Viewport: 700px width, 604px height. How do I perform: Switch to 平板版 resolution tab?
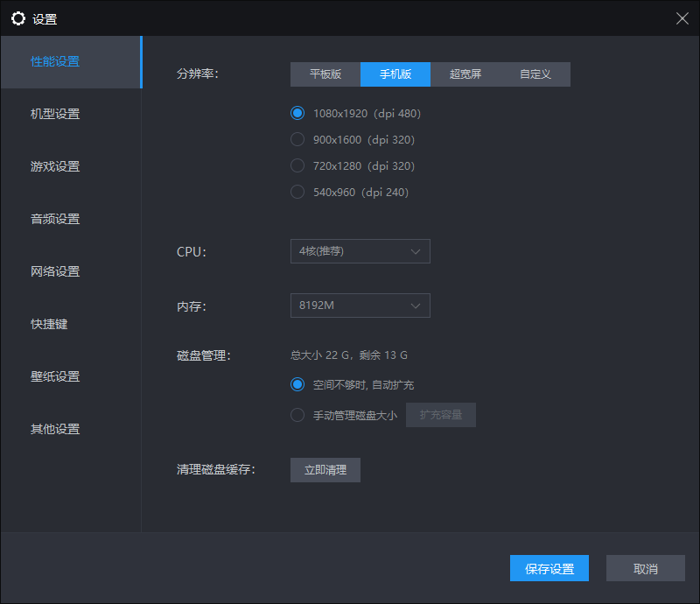pyautogui.click(x=325, y=74)
